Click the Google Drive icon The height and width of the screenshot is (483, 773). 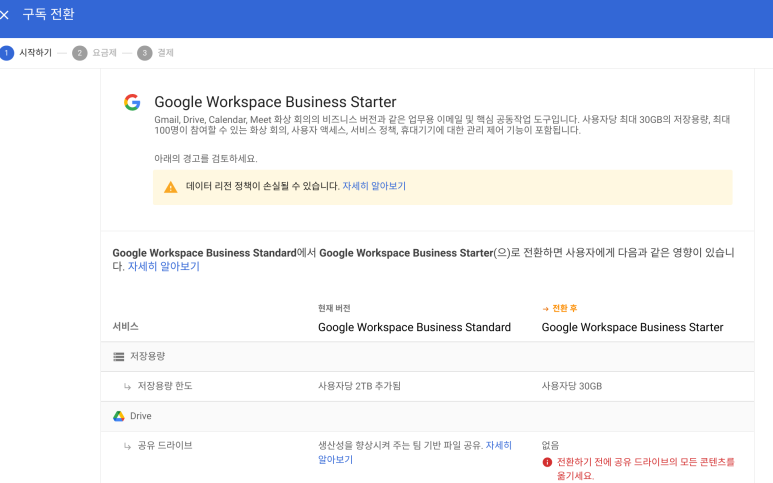tap(119, 416)
